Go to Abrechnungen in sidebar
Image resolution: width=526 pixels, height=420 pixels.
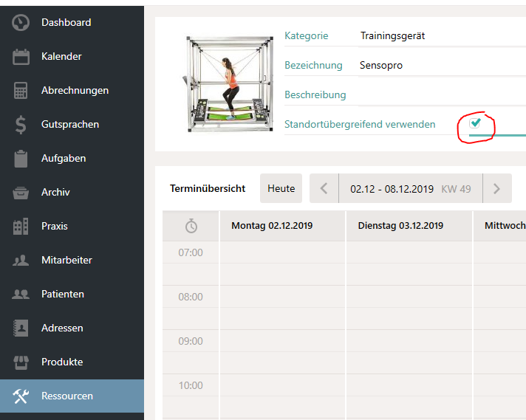[x=75, y=91]
